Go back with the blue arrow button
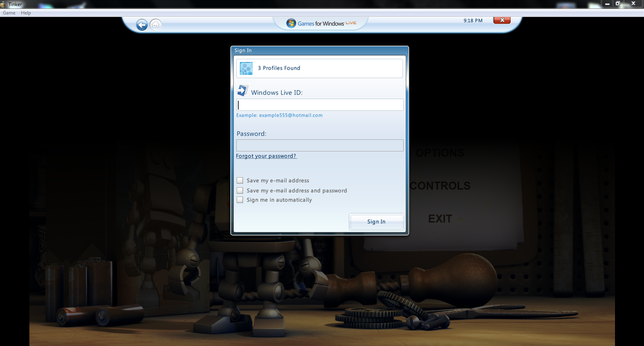The image size is (644, 346). coord(142,25)
